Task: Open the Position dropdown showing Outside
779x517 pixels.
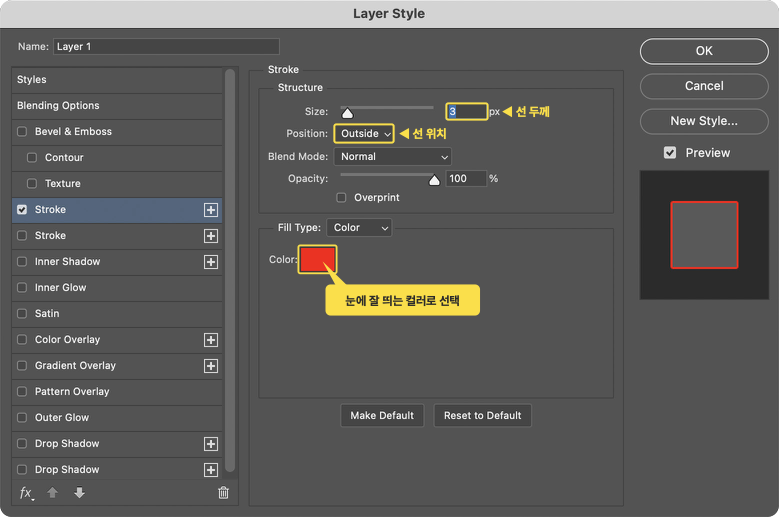Action: point(364,134)
